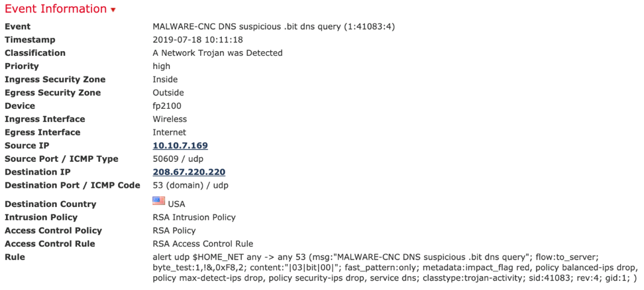
Task: Click the high priority value
Action: click(x=161, y=66)
